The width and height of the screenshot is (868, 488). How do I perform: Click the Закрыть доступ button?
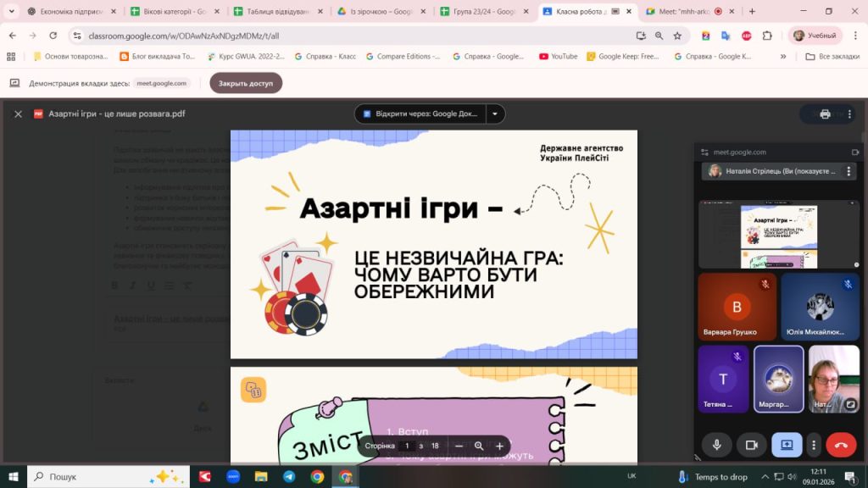pos(246,83)
